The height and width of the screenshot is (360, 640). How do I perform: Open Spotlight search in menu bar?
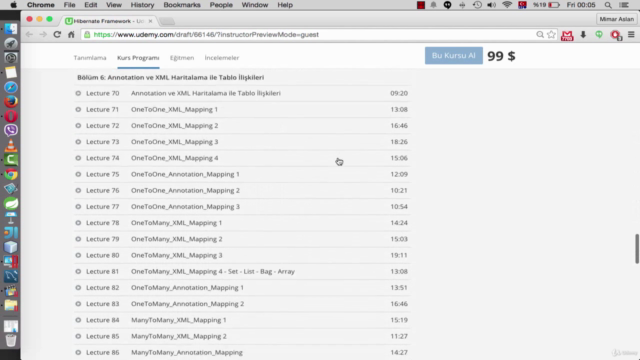pos(608,5)
